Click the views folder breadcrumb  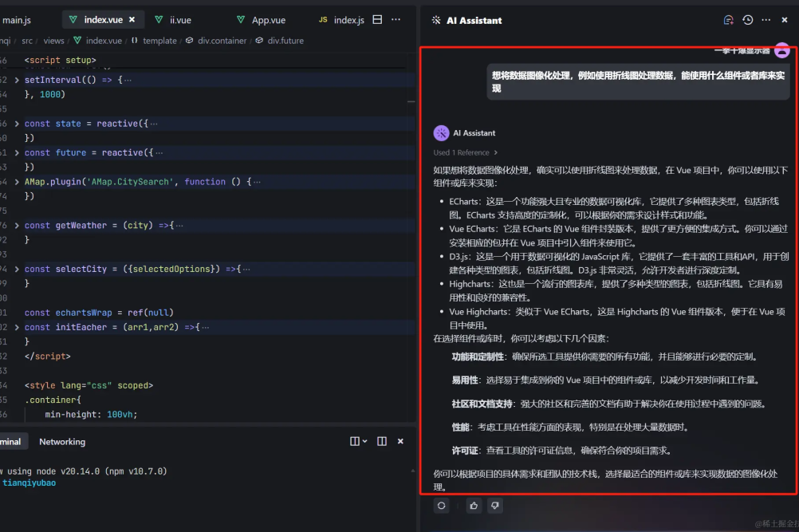pos(53,41)
